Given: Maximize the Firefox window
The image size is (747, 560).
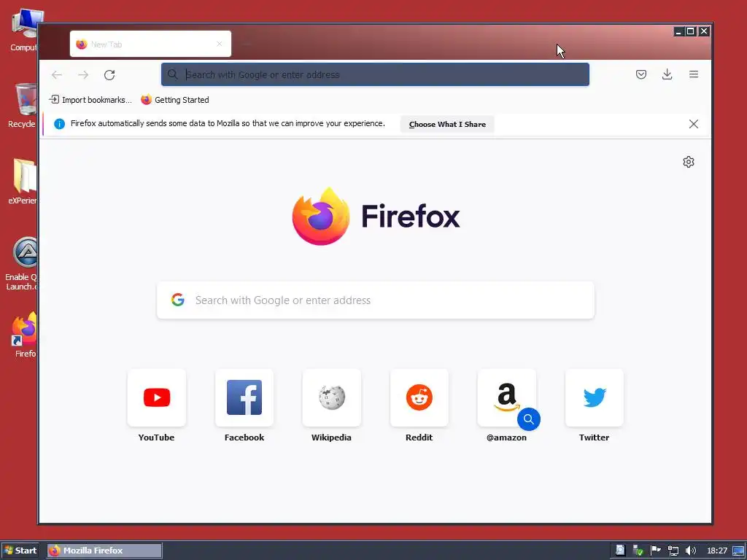Looking at the screenshot, I should (690, 31).
